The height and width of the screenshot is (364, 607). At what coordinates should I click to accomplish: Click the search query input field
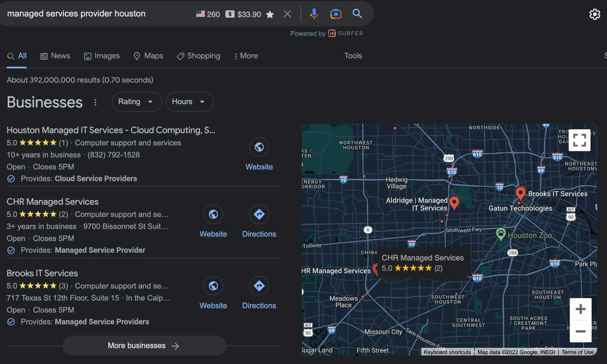click(98, 14)
